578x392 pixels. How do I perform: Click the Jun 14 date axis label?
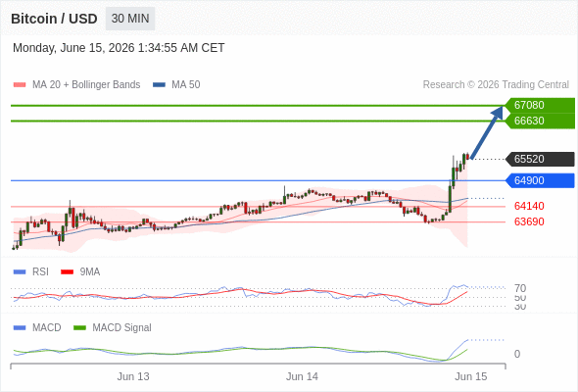302,376
